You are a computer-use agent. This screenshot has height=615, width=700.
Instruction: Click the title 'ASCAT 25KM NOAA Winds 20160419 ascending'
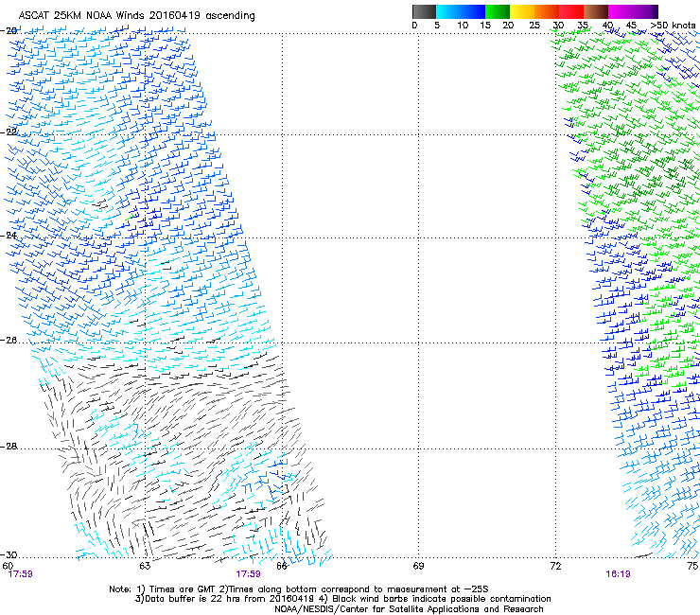coord(136,16)
